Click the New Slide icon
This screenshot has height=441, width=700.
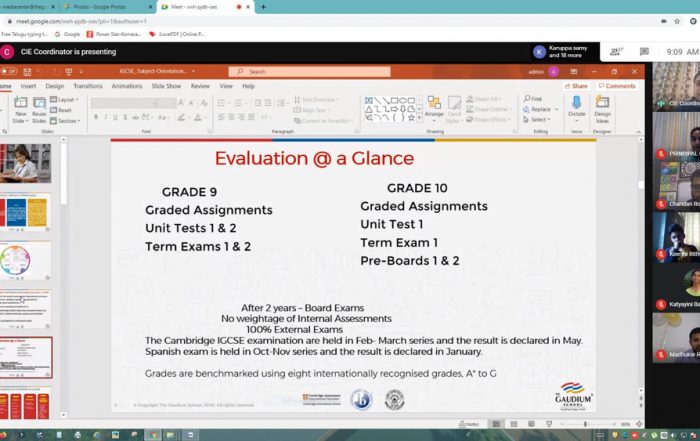coord(19,104)
